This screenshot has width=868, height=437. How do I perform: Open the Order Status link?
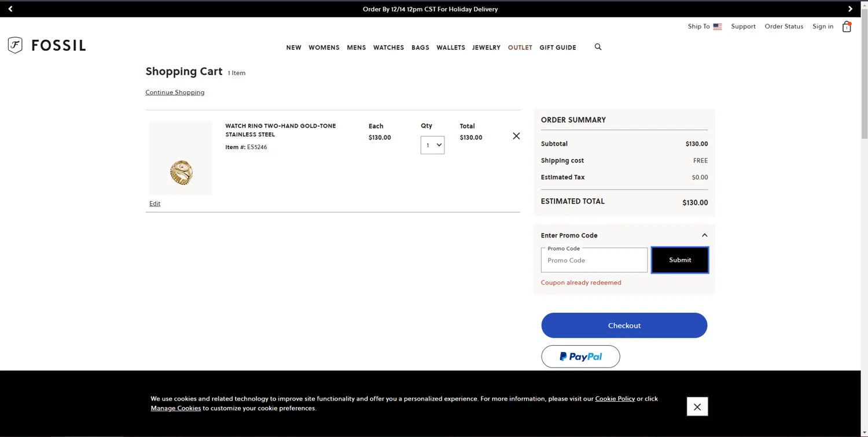click(x=784, y=27)
